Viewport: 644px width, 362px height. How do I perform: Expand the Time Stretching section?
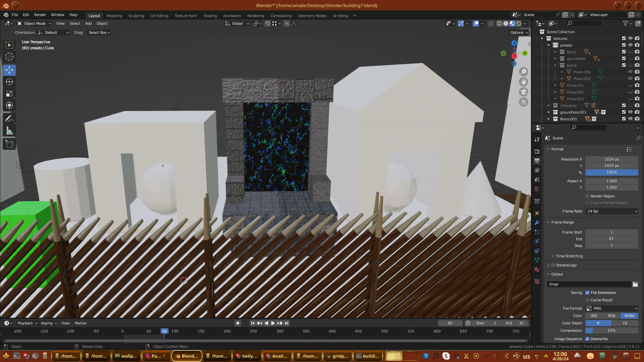point(569,256)
